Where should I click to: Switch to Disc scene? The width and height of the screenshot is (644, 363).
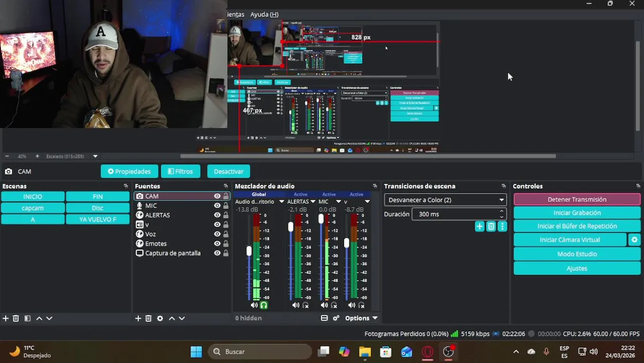click(98, 208)
